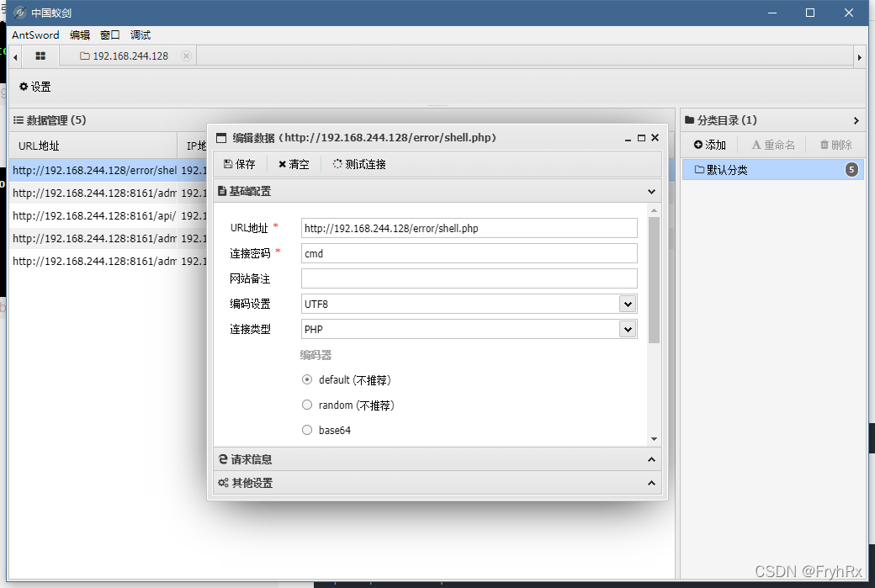Close the 192.168.244.128 tab
The width and height of the screenshot is (875, 588).
click(187, 56)
